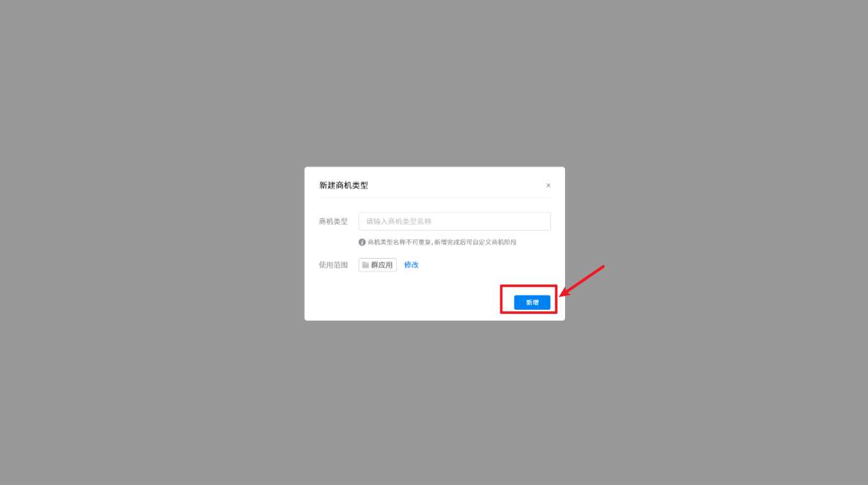Focus the 商机类型 name input field

pos(454,221)
